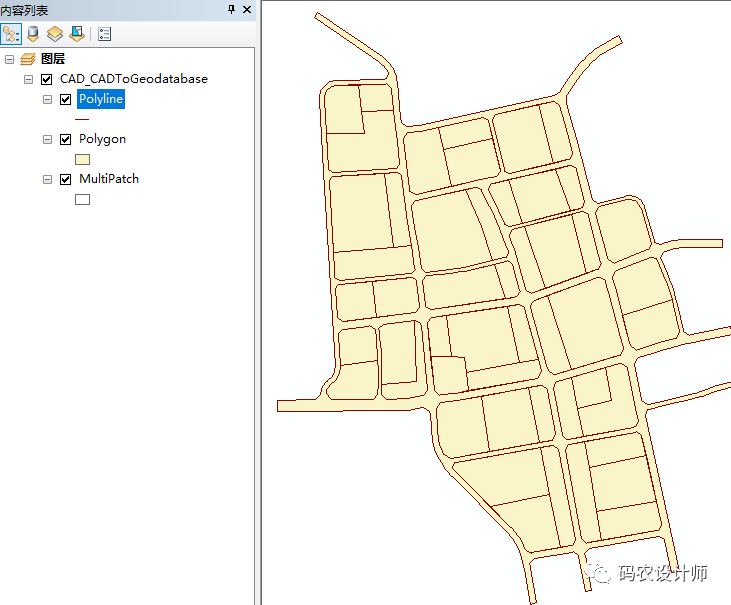This screenshot has height=605, width=731.
Task: Collapse the root data frame node
Action: coord(9,59)
